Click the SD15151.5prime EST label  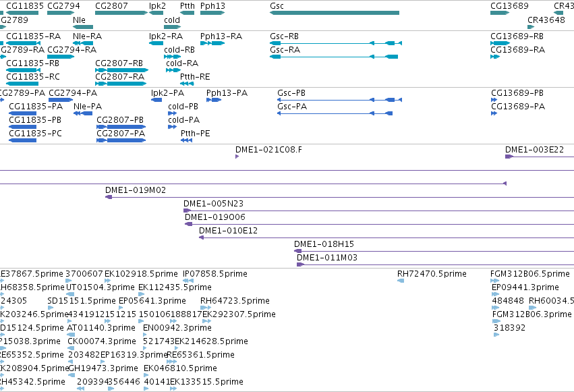82,301
